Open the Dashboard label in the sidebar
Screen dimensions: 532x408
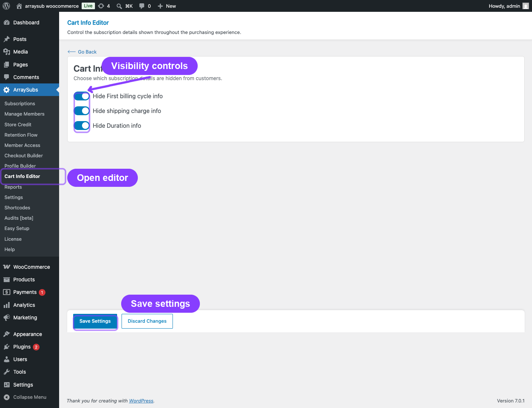click(x=26, y=23)
